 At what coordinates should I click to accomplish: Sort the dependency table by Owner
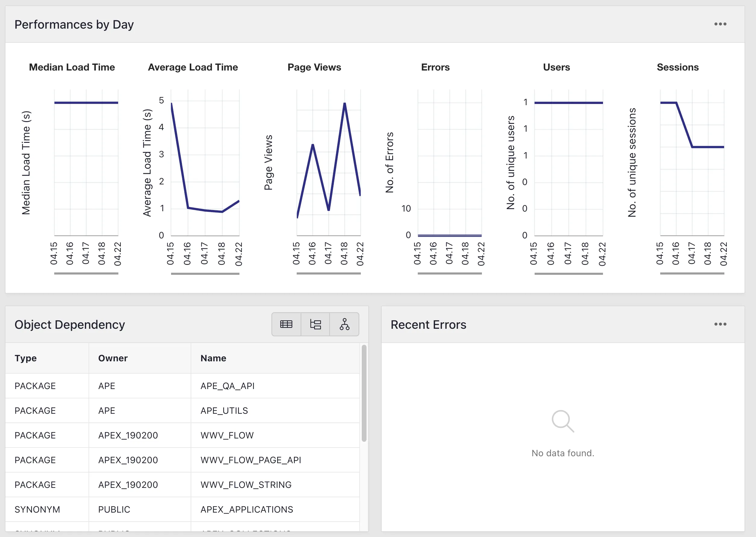[x=113, y=358]
